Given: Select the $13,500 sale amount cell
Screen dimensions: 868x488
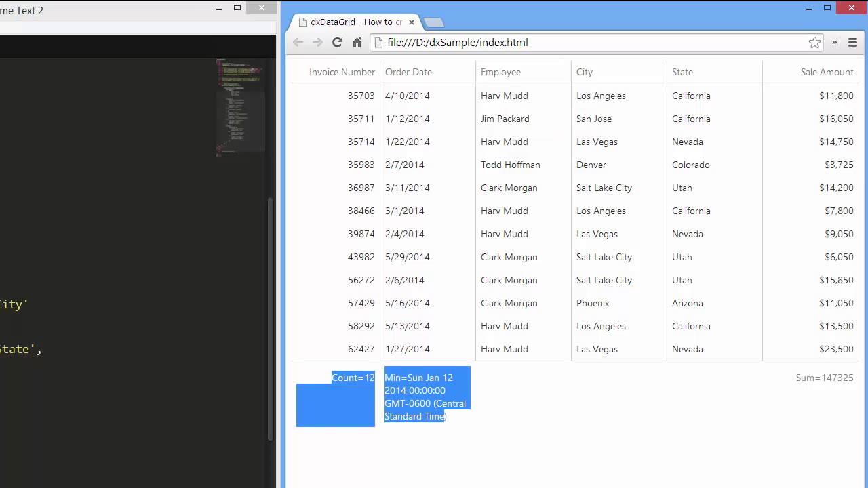Looking at the screenshot, I should [x=836, y=326].
